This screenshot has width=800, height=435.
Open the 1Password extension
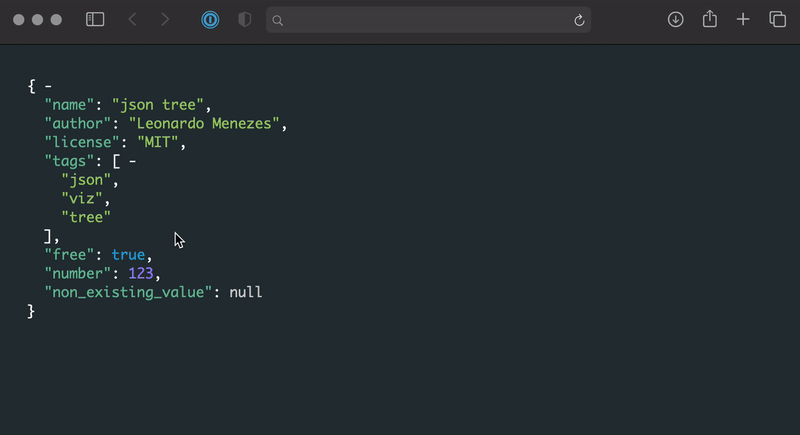[210, 20]
